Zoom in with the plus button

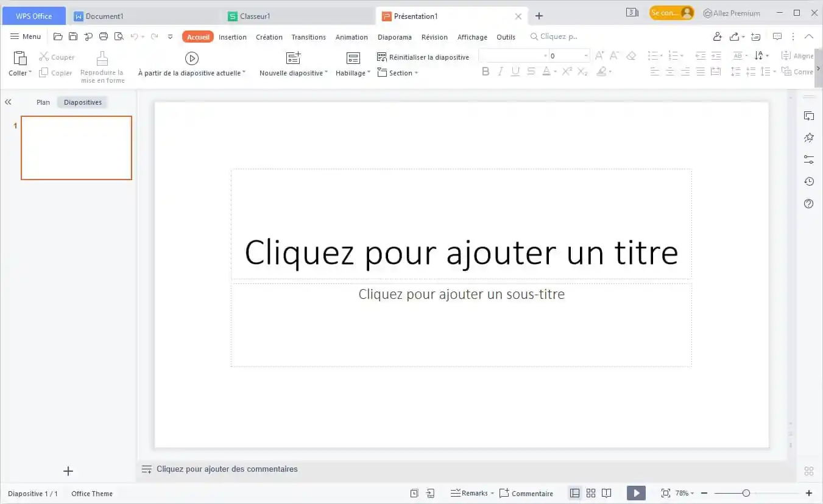pos(809,493)
